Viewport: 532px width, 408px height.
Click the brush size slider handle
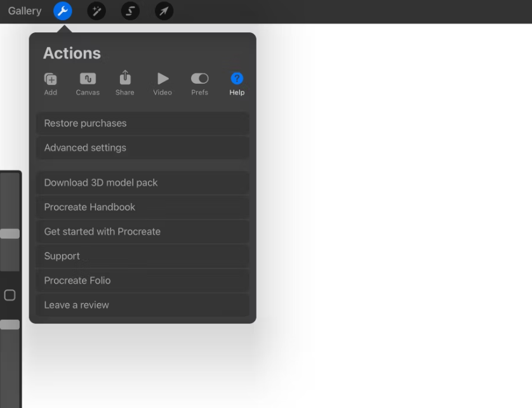pyautogui.click(x=10, y=234)
